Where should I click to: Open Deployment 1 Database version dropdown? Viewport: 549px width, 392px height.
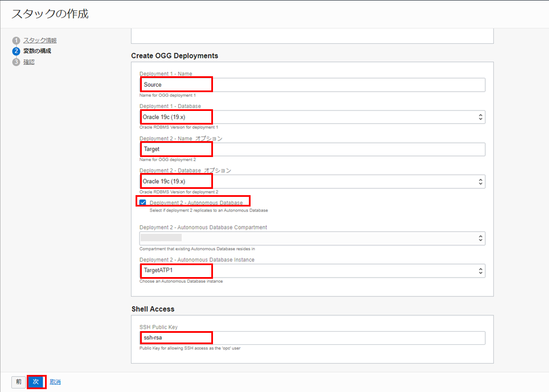pos(312,117)
